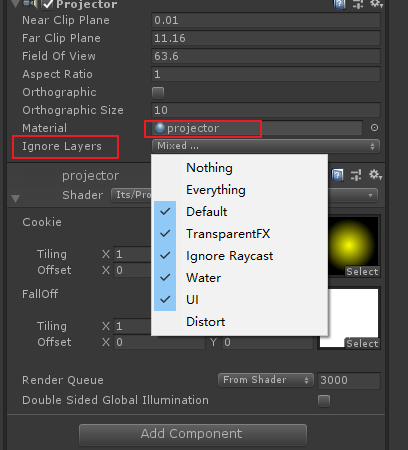This screenshot has height=450, width=408.
Task: Enable the Orthographic checkbox
Action: 158,92
